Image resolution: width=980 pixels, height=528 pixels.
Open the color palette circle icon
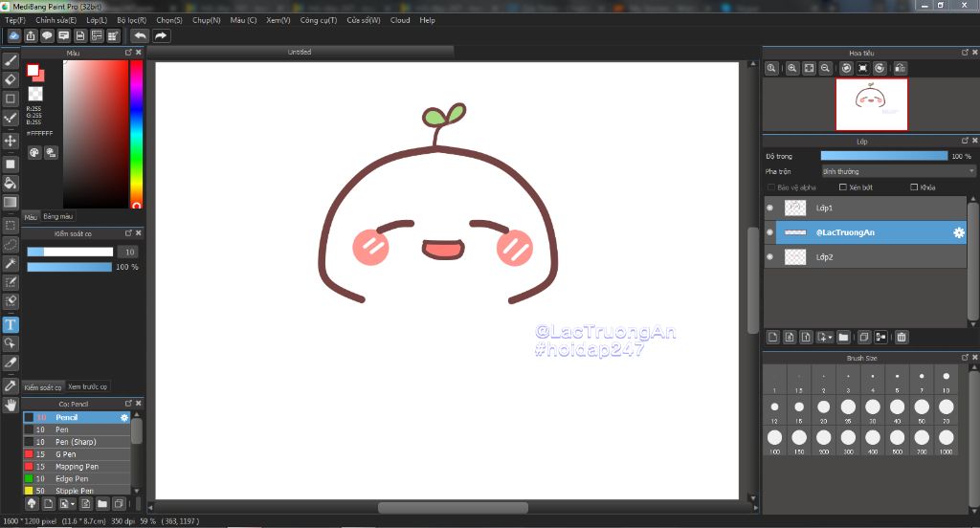tap(34, 152)
